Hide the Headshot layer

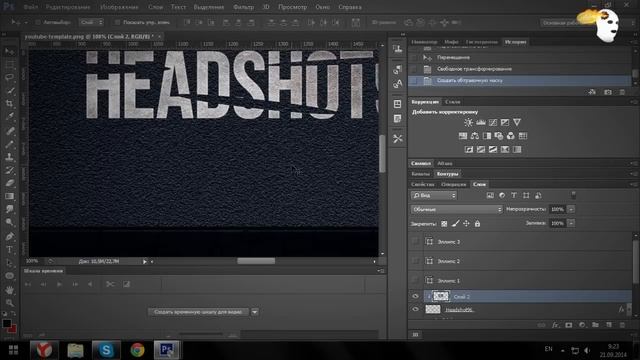pos(416,309)
